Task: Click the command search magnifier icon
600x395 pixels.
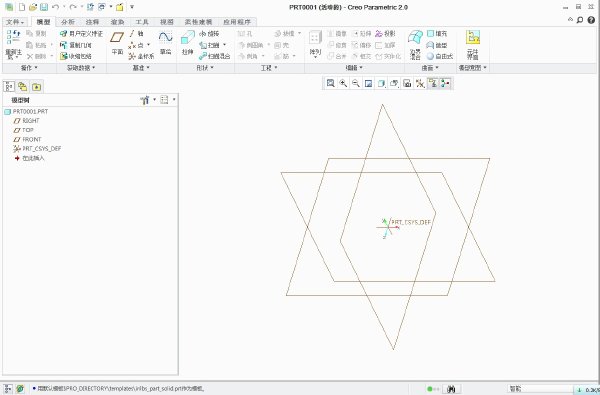Action: pos(580,20)
